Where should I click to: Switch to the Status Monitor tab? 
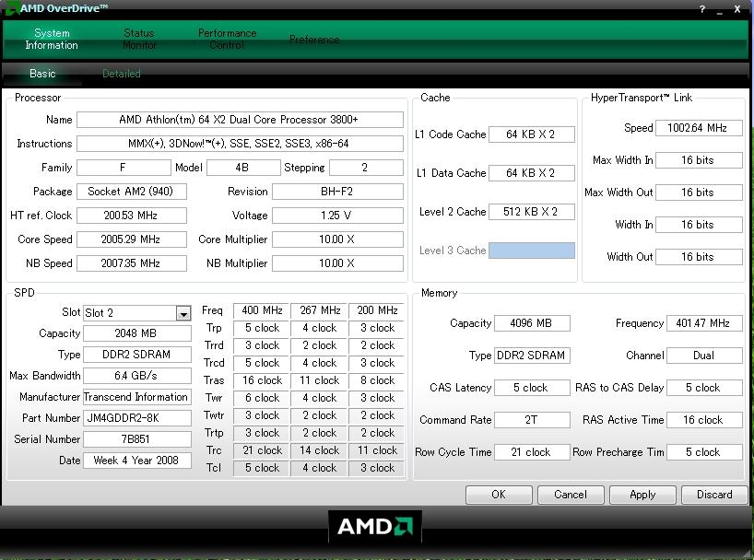139,39
